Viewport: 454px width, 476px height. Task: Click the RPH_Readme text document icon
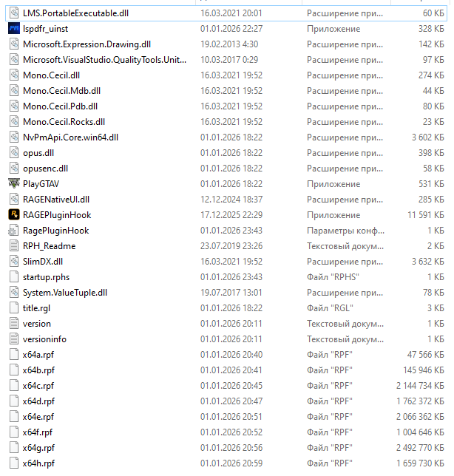click(14, 245)
